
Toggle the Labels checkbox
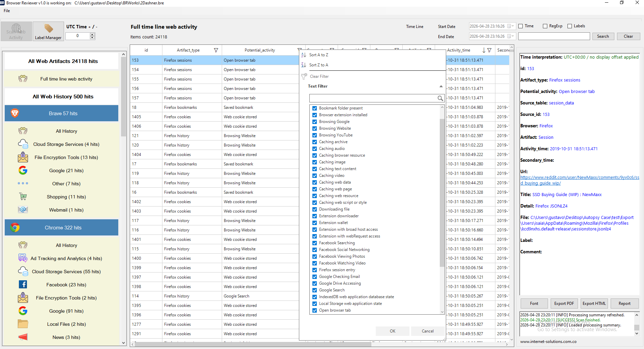click(570, 26)
